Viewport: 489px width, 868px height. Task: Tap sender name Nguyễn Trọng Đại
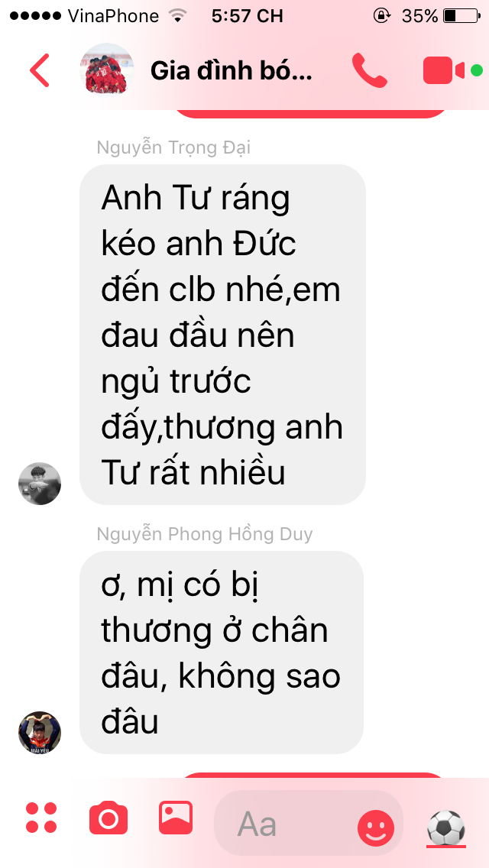click(173, 147)
